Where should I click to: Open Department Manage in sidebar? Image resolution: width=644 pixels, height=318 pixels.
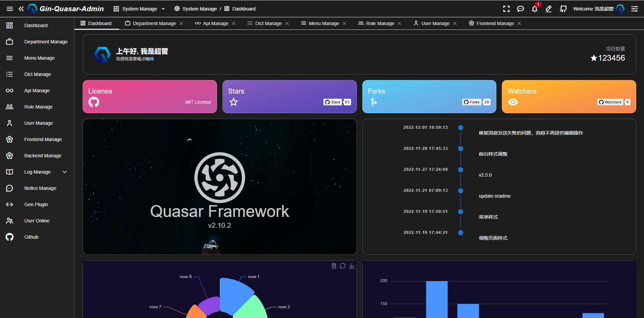[x=37, y=42]
